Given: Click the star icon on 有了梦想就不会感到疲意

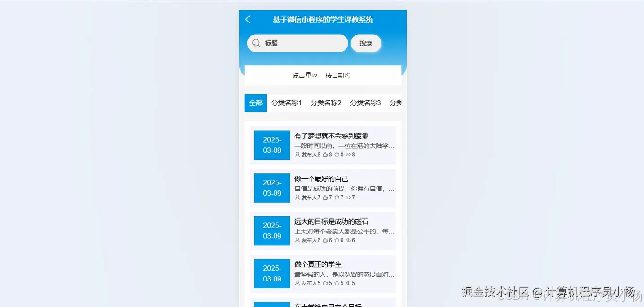Looking at the screenshot, I should pyautogui.click(x=337, y=155).
